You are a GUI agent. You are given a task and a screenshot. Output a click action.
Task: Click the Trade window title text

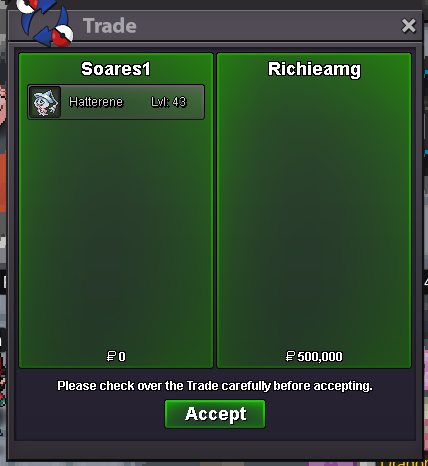point(110,26)
